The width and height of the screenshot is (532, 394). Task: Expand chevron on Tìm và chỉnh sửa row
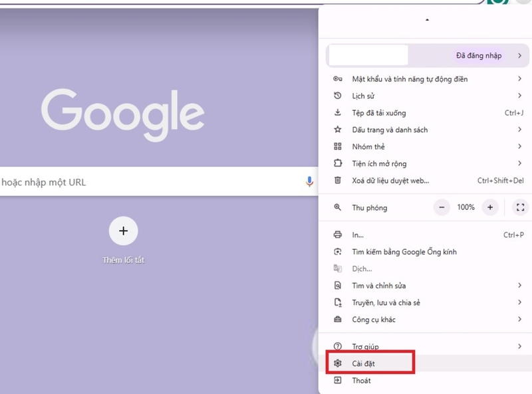tap(520, 285)
